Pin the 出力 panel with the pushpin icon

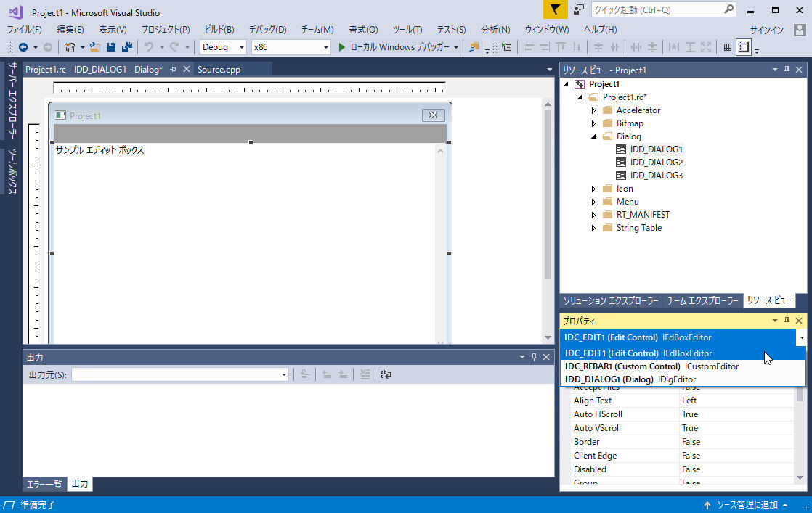coord(534,357)
